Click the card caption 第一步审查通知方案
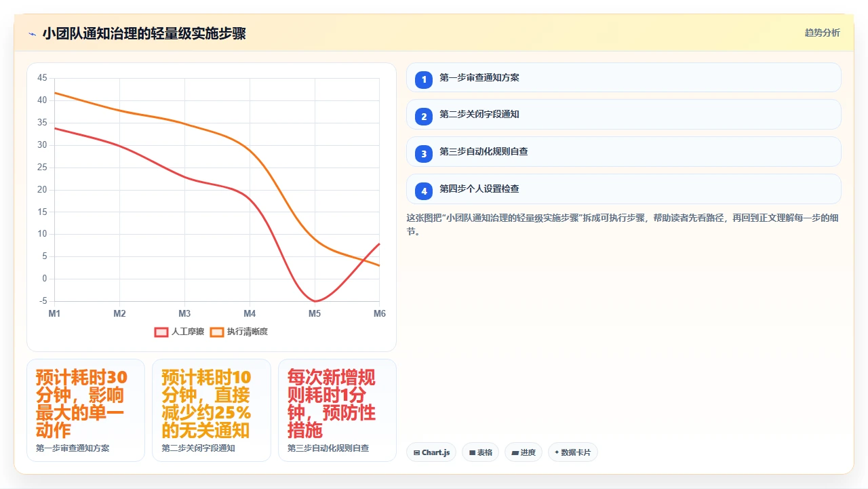Screen dimensions: 868x489 tap(73, 448)
